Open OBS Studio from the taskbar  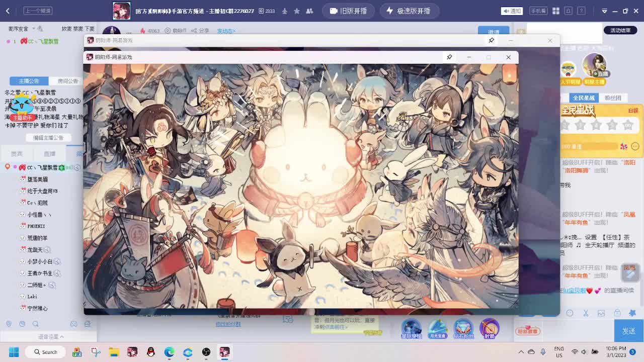[x=206, y=352]
